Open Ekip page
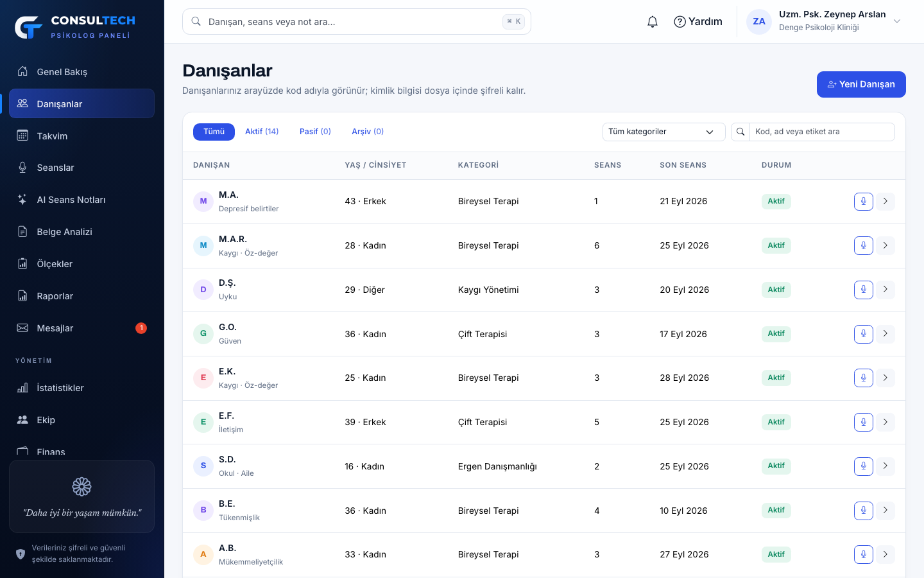Viewport: 924px width, 578px height. [81, 420]
